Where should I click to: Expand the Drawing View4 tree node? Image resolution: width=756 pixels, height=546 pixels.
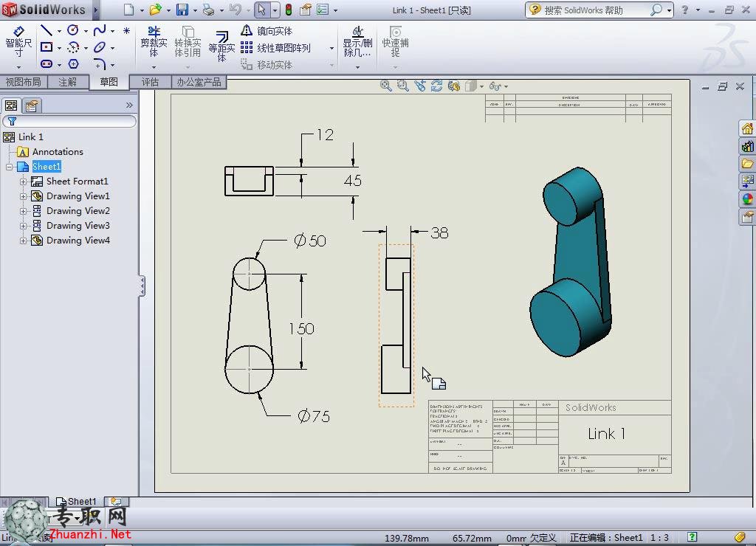pyautogui.click(x=23, y=241)
